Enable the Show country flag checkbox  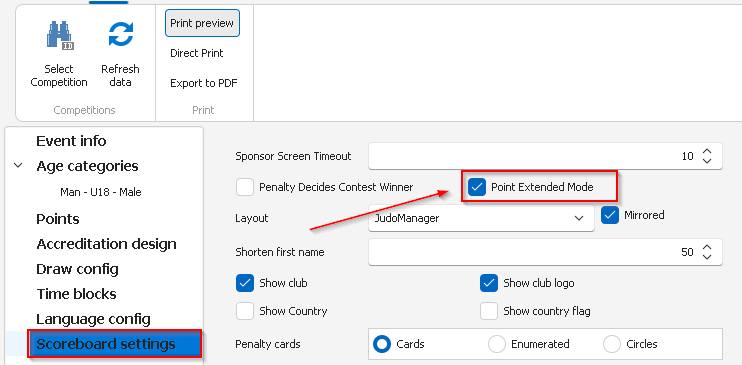pos(489,311)
